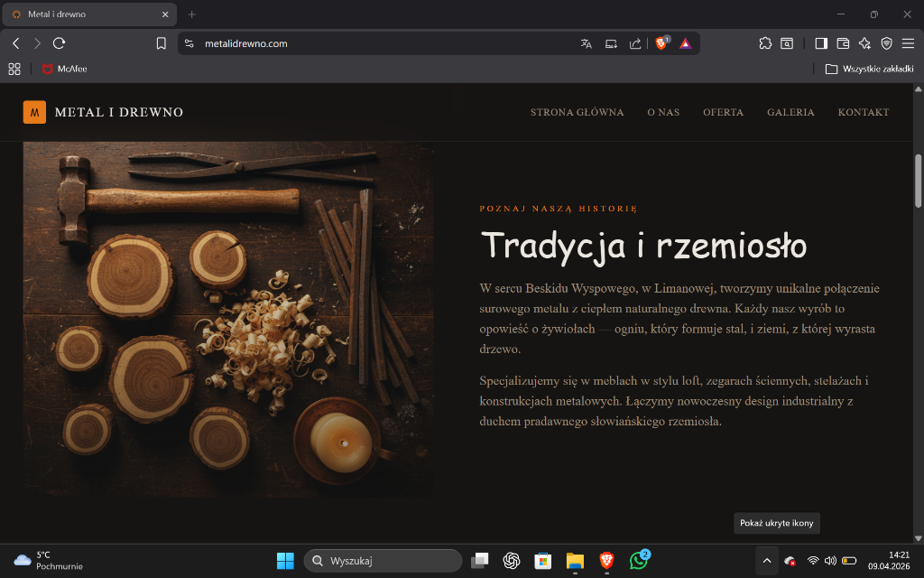The image size is (924, 578).
Task: Open Brave Shields lion icon
Action: pos(661,42)
